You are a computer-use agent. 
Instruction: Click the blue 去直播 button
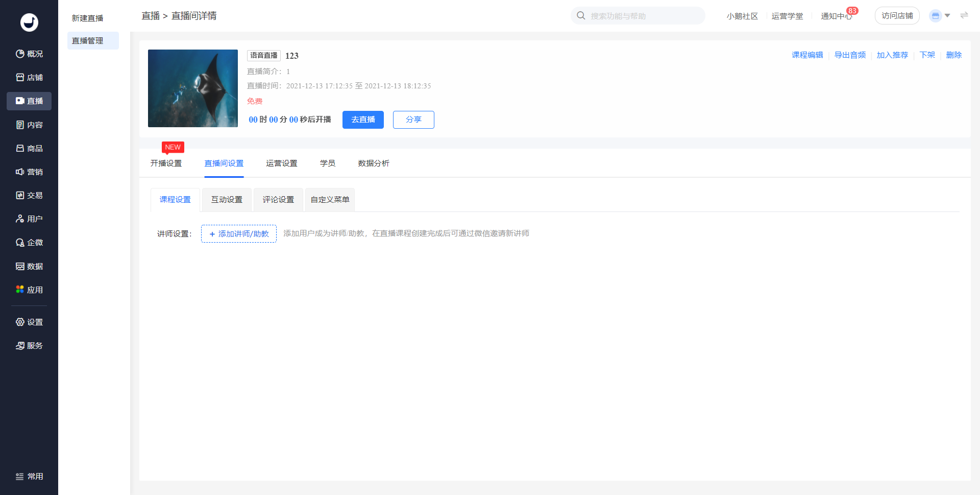(x=363, y=120)
